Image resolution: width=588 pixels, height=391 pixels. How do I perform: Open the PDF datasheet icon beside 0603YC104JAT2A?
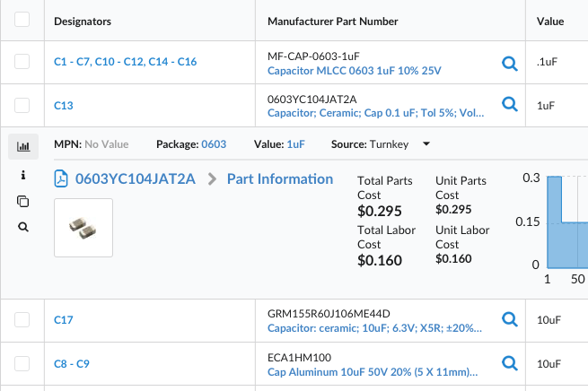pos(62,178)
